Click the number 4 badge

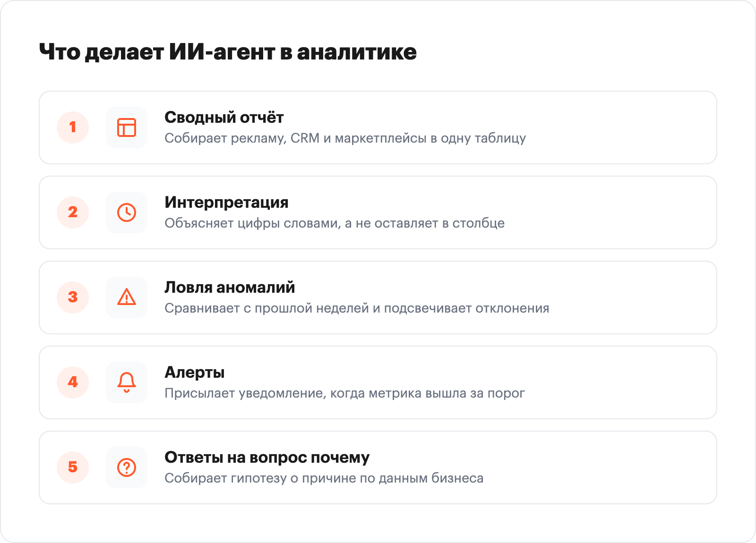(x=73, y=382)
